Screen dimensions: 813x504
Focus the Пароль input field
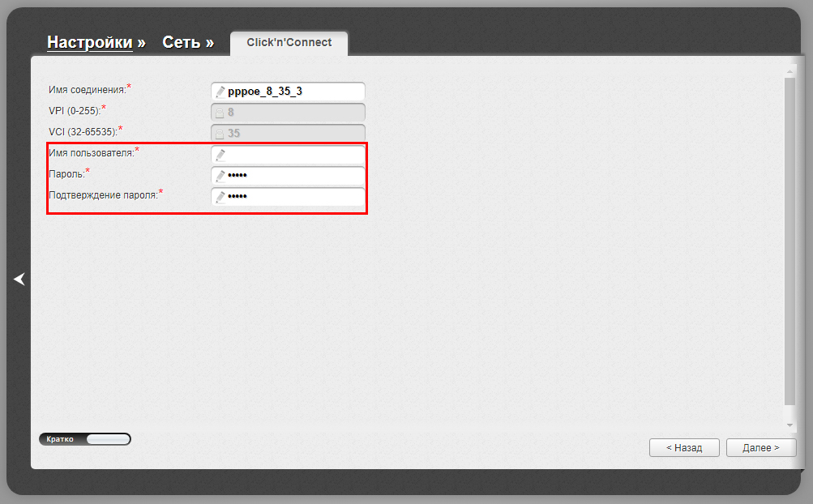point(288,176)
